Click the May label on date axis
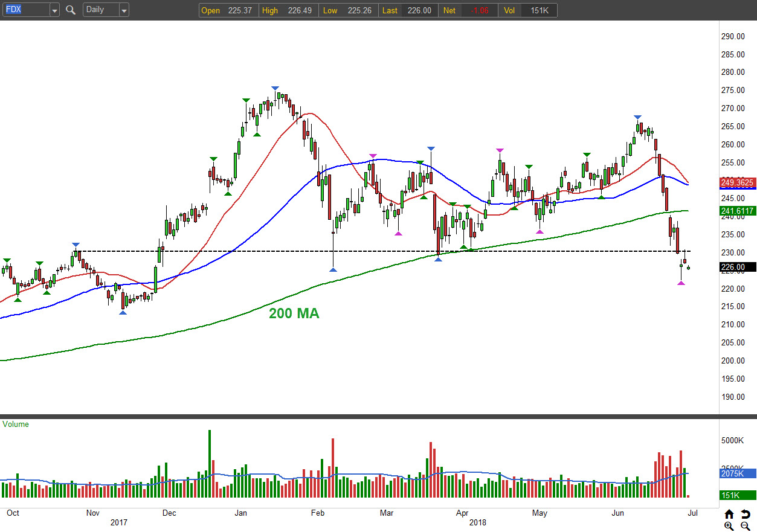This screenshot has height=532, width=757. point(540,513)
